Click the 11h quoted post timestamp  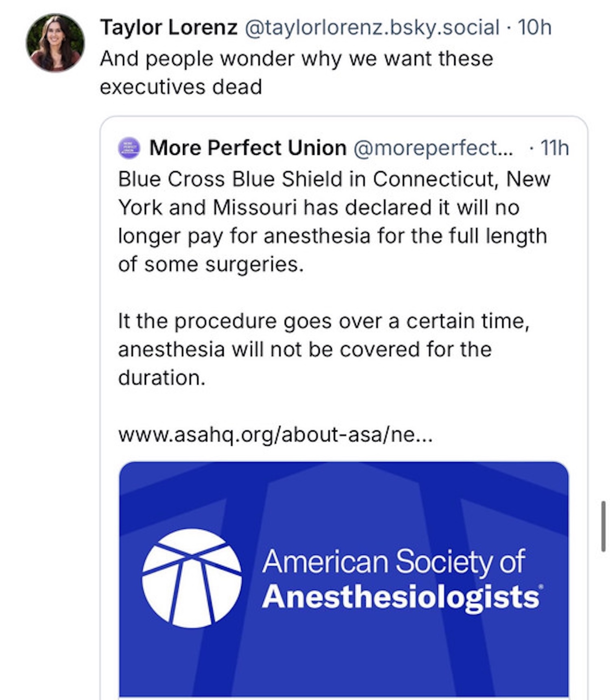pos(554,148)
